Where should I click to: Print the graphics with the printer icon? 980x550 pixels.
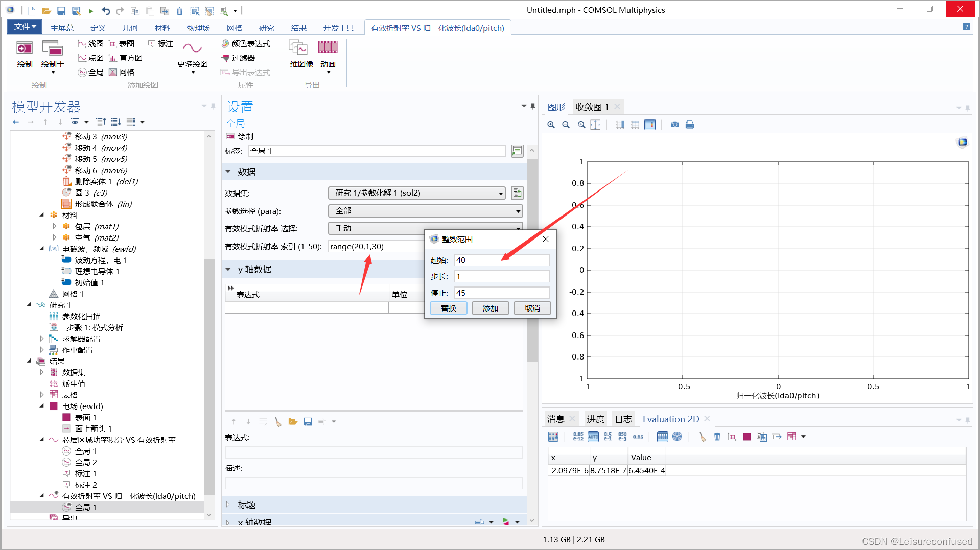[690, 125]
